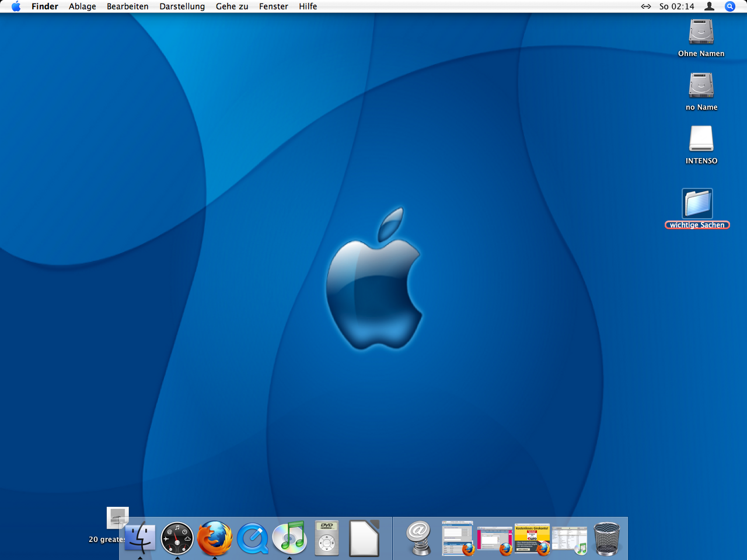The width and height of the screenshot is (747, 560).
Task: Select the 'wichtige Sachen' folder
Action: [x=697, y=204]
